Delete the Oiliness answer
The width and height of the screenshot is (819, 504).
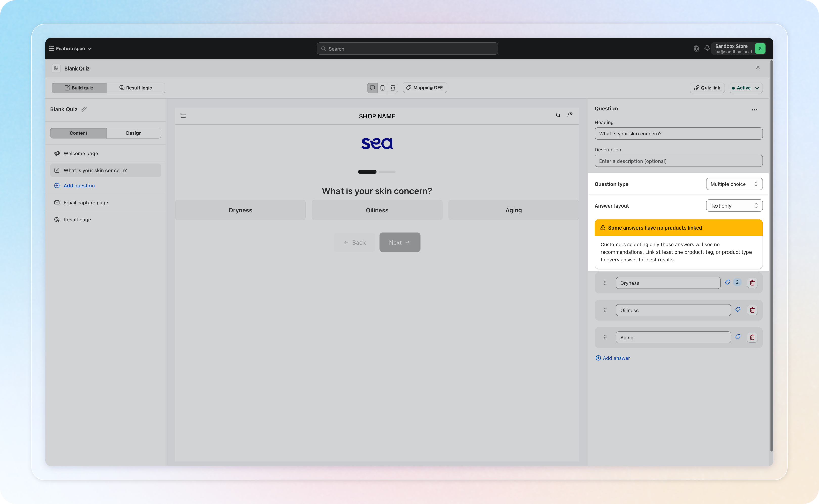pyautogui.click(x=752, y=310)
